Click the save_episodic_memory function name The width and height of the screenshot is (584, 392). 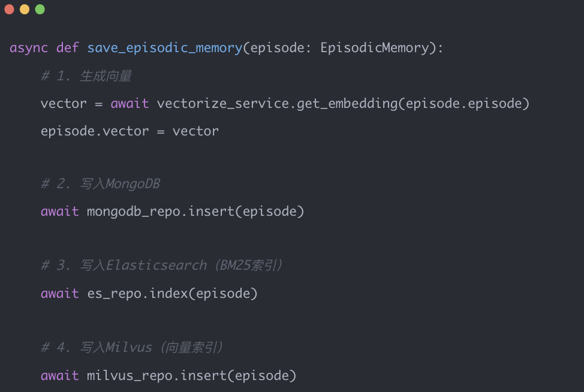164,48
